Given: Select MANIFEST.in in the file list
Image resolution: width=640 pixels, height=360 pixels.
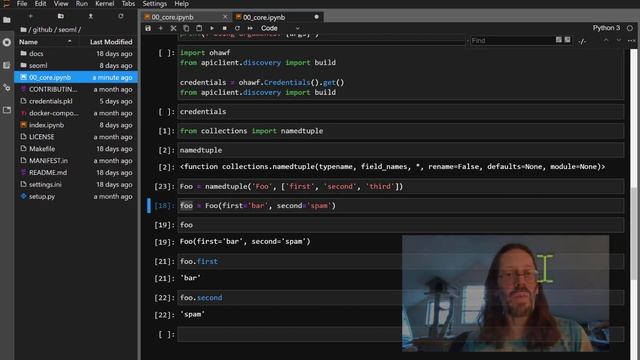Looking at the screenshot, I should pyautogui.click(x=76, y=161).
